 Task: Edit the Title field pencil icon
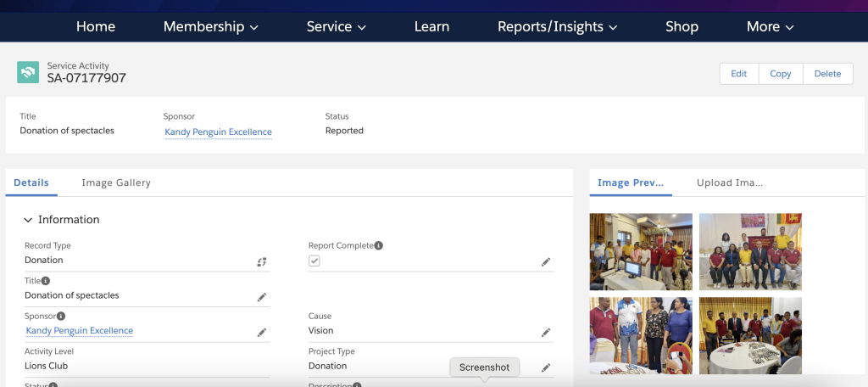(x=262, y=297)
